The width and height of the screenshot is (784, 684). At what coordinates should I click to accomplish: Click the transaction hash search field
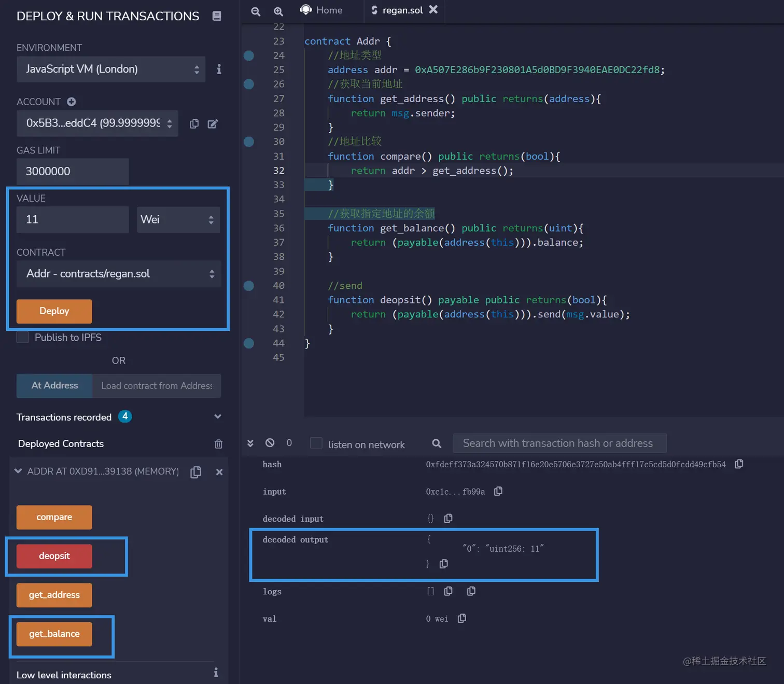click(x=559, y=443)
